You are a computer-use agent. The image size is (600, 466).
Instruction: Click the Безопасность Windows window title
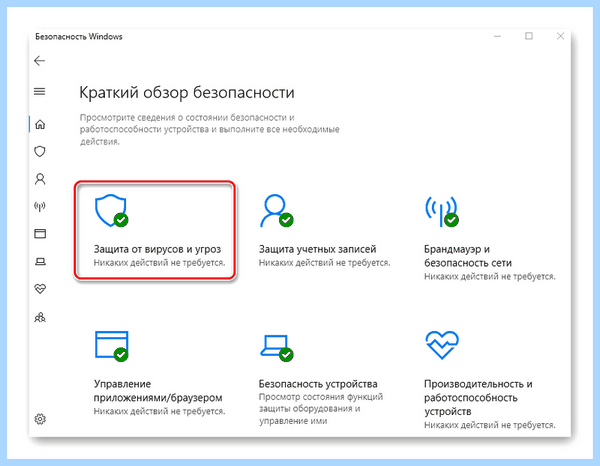[x=79, y=37]
